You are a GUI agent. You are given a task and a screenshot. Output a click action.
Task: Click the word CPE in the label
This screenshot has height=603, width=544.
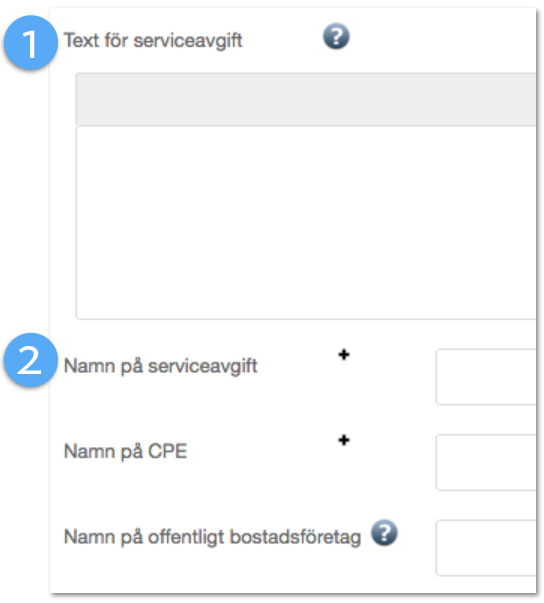(168, 451)
